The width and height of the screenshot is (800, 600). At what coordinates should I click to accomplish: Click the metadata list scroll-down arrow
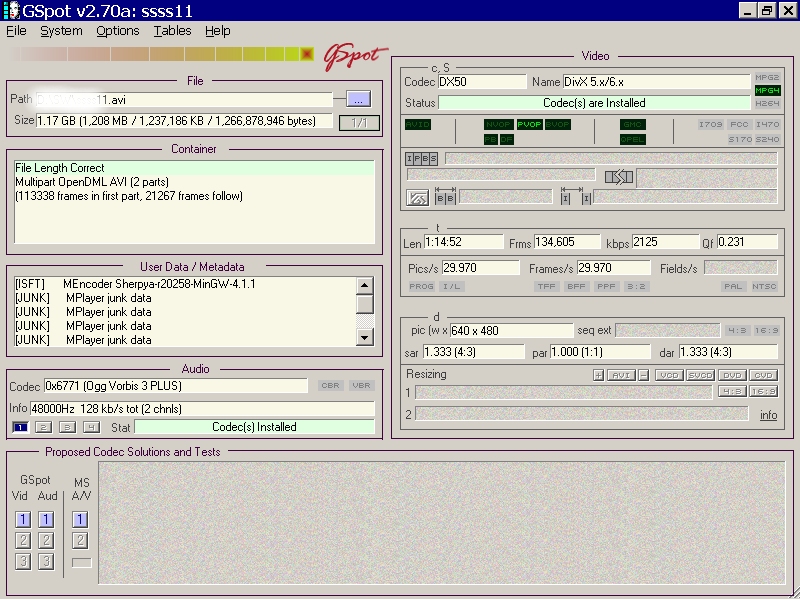(x=364, y=337)
